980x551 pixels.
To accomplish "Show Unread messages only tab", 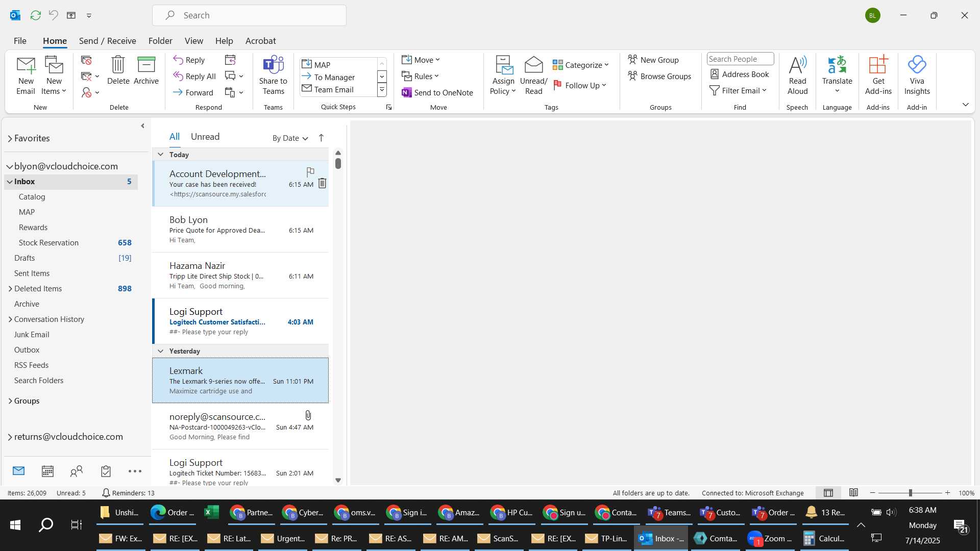I will tap(205, 136).
